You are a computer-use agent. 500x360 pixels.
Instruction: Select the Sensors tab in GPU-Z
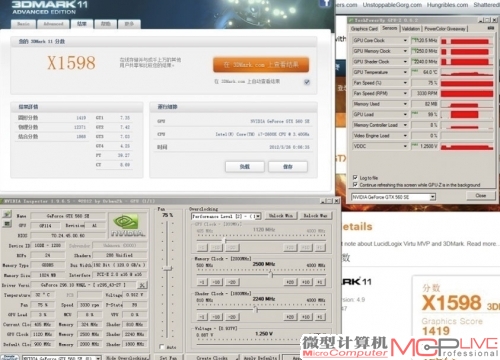(x=390, y=28)
